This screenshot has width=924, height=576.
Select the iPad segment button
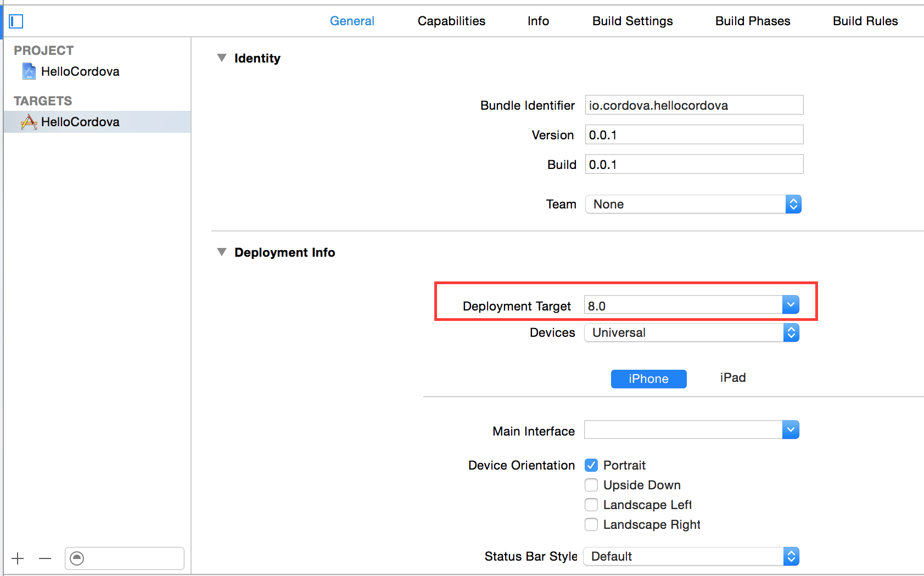coord(732,378)
